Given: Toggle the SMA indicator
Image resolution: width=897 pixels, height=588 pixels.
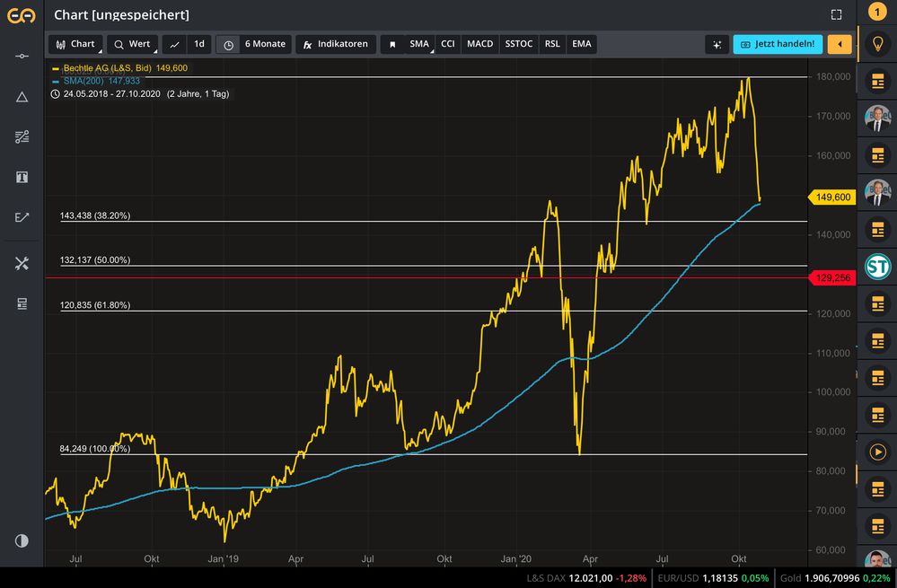Looking at the screenshot, I should tap(419, 44).
